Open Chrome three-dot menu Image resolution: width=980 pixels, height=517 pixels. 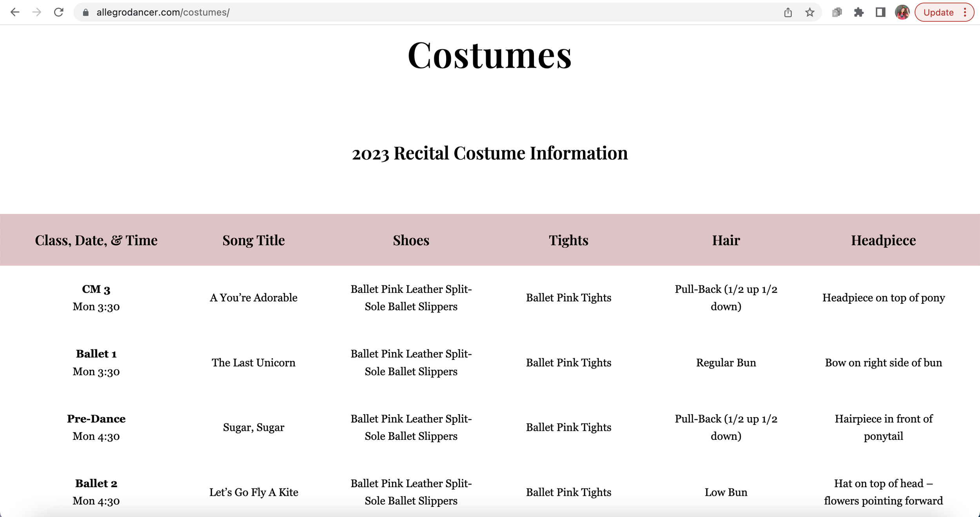tap(965, 13)
